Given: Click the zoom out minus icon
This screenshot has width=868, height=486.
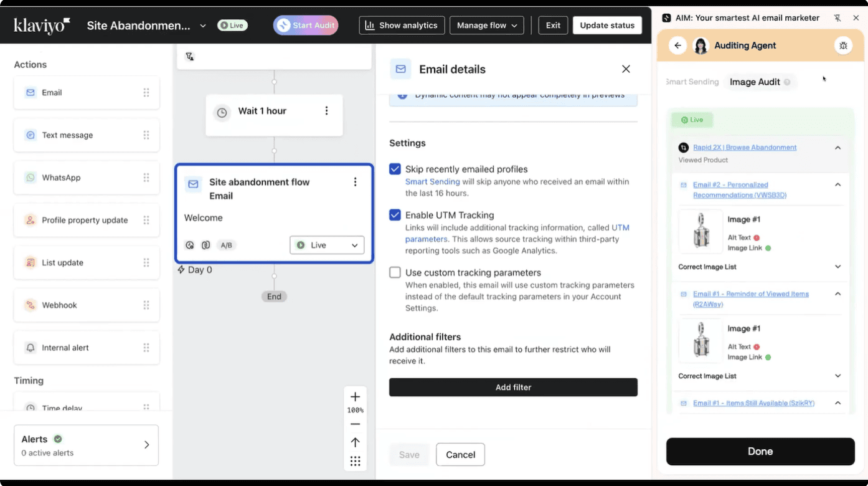Looking at the screenshot, I should [355, 424].
